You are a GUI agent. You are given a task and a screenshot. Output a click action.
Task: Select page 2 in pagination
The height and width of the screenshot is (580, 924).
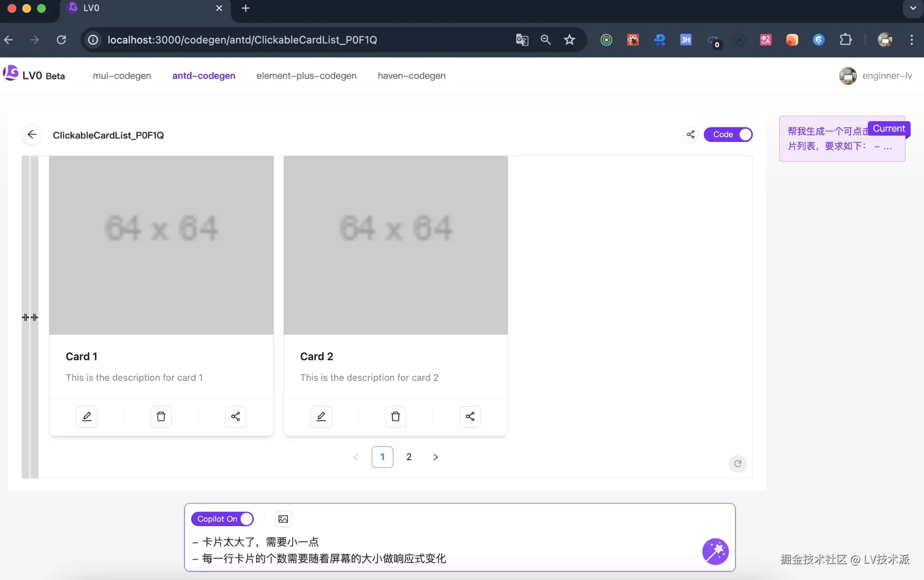409,457
